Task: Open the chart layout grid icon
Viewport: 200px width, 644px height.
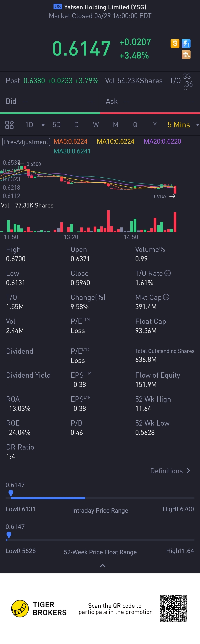Action: click(9, 125)
